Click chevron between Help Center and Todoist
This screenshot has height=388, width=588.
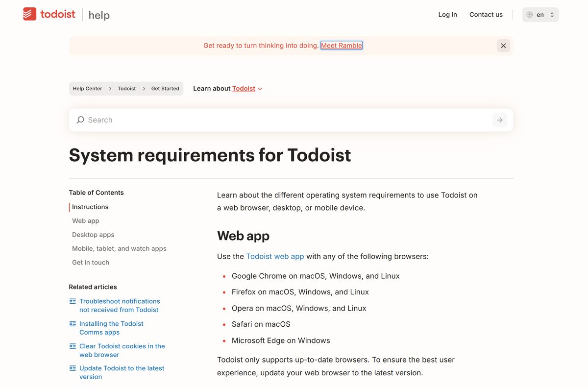[x=110, y=89]
